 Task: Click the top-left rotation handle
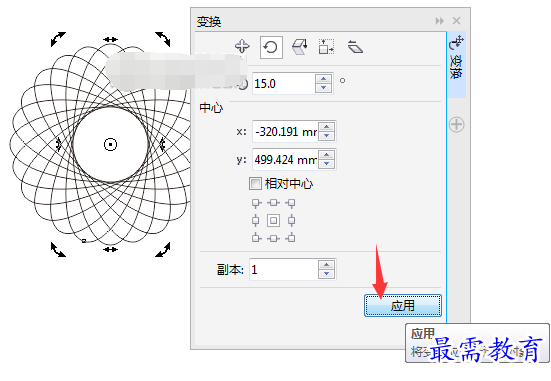pyautogui.click(x=58, y=39)
